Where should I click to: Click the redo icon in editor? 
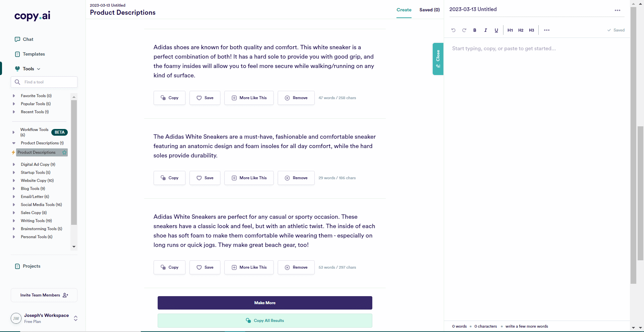click(x=464, y=30)
